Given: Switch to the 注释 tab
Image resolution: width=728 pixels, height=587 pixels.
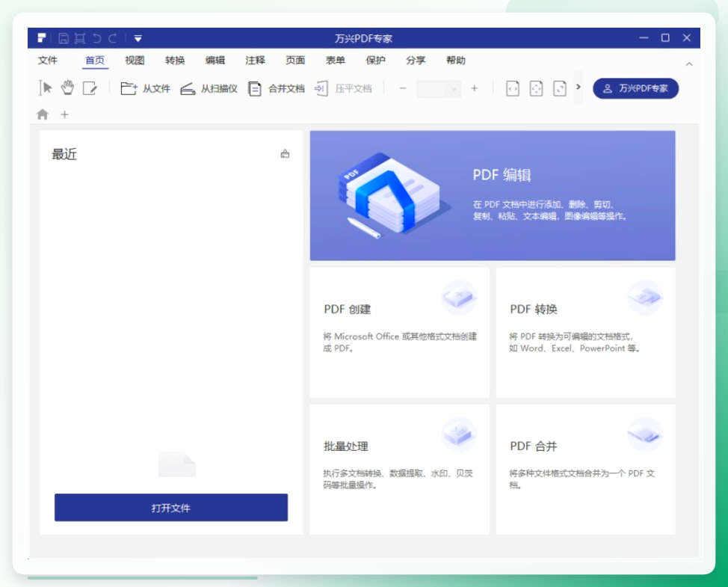Looking at the screenshot, I should (255, 61).
